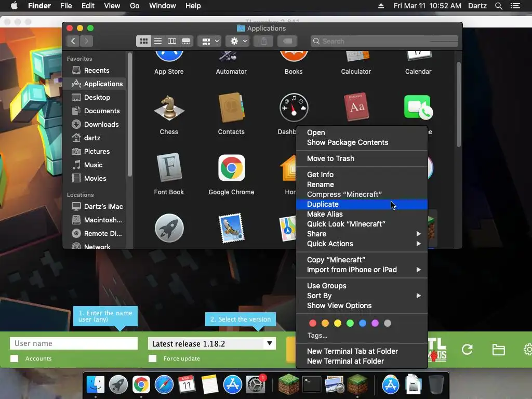Viewport: 532px width, 399px height.
Task: Open the TLauncher folder icon
Action: coord(498,350)
